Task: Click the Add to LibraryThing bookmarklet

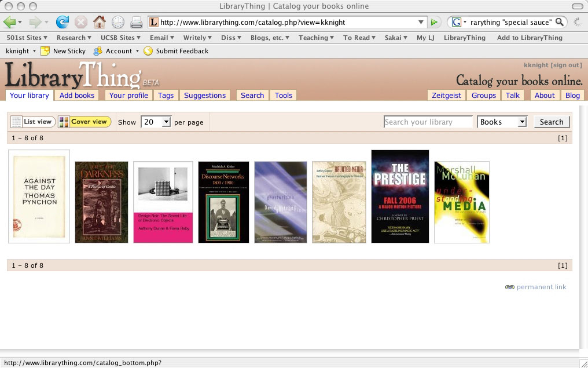Action: click(530, 38)
